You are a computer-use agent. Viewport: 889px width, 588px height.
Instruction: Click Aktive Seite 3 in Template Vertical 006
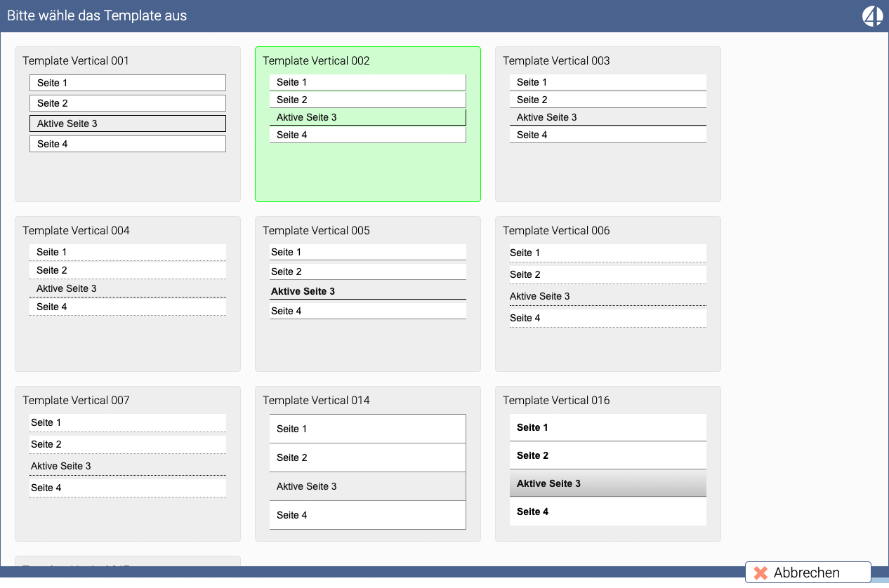[x=608, y=296]
